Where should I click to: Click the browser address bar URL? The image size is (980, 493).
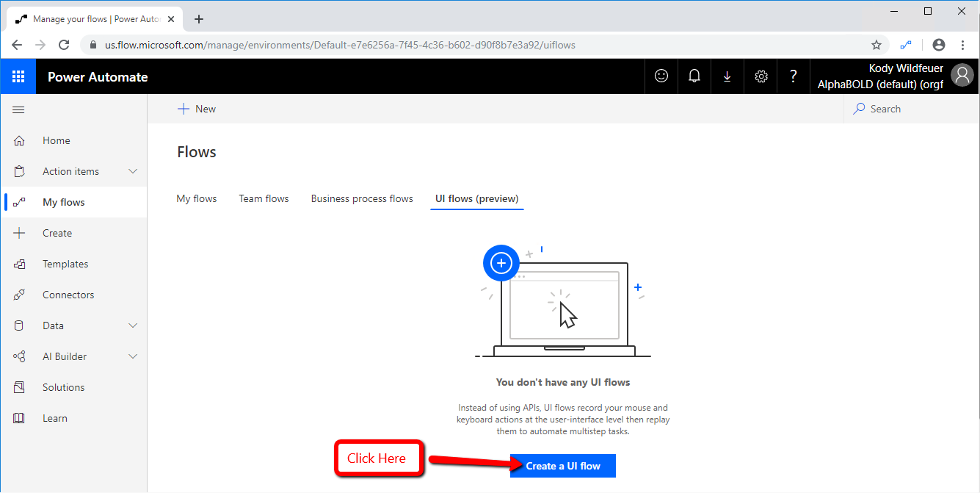point(340,45)
